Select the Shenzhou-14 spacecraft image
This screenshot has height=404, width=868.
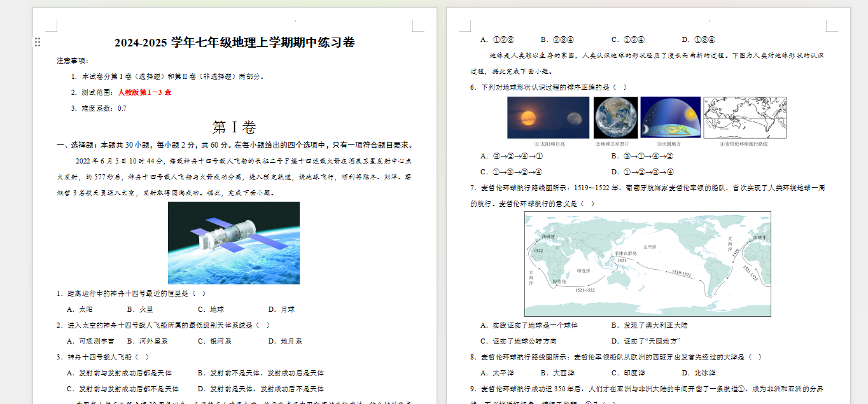coord(234,243)
